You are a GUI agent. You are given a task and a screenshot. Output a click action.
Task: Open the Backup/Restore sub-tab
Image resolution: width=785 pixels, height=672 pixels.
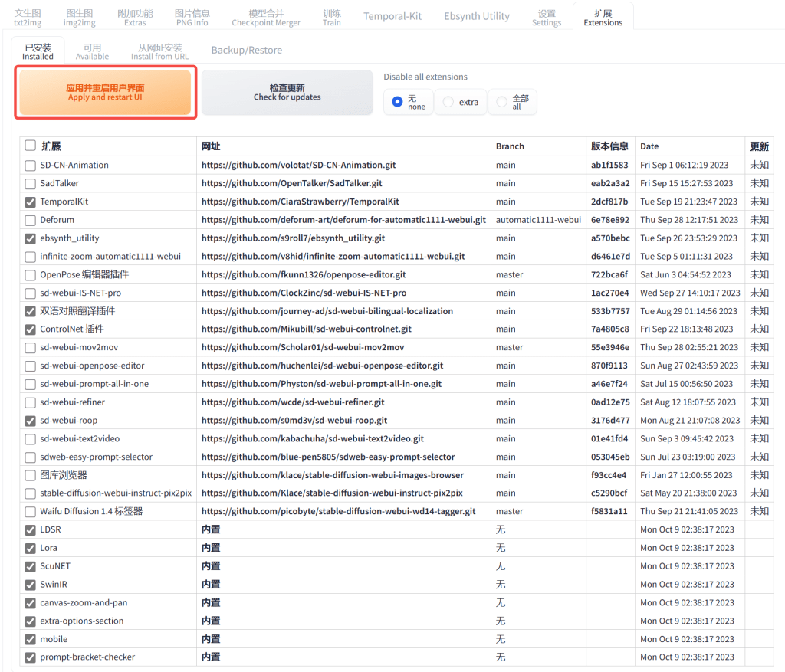point(246,50)
